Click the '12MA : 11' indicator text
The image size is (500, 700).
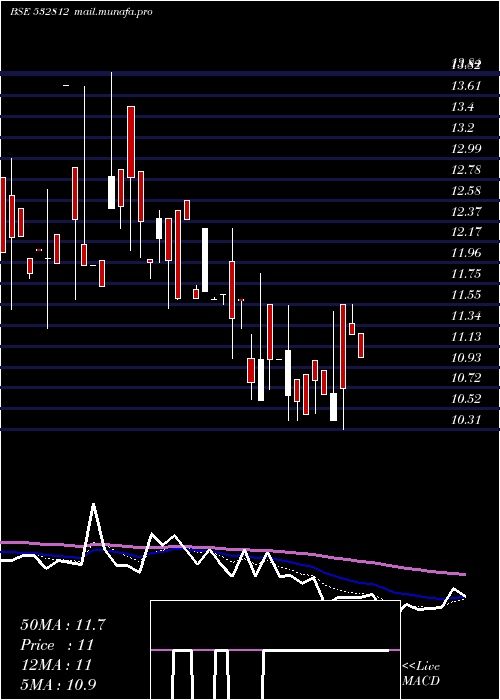coord(56,665)
